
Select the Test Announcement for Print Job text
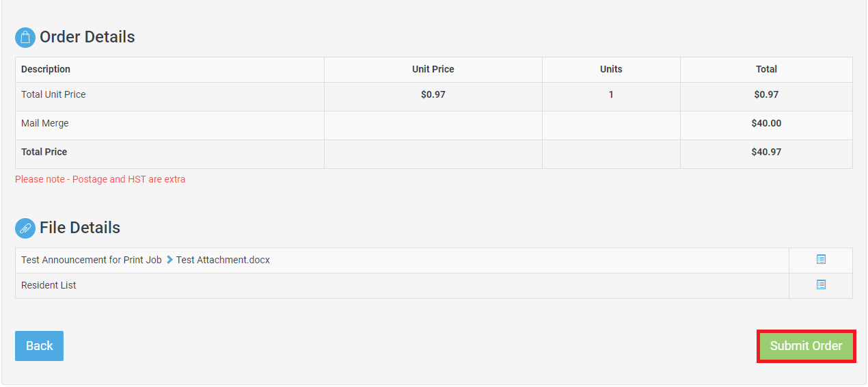tap(92, 260)
